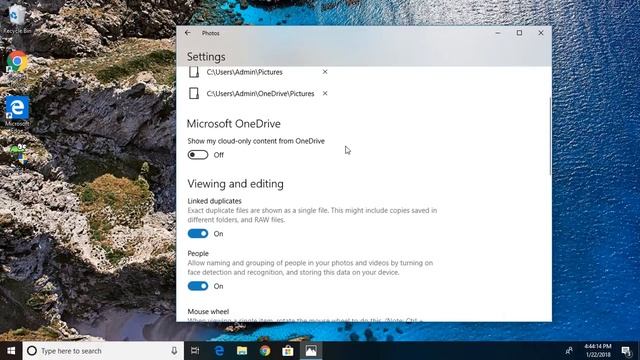The width and height of the screenshot is (640, 360).
Task: Remove the OneDrive\Pictures folder source
Action: point(325,93)
